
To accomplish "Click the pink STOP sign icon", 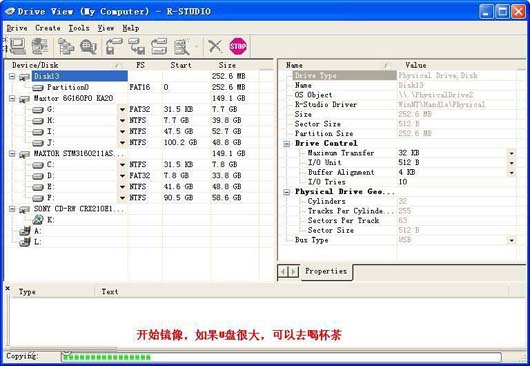I will coord(238,46).
